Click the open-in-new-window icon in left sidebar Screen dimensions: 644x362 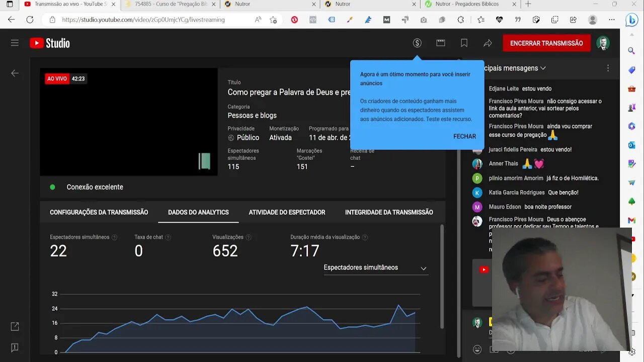point(15,327)
